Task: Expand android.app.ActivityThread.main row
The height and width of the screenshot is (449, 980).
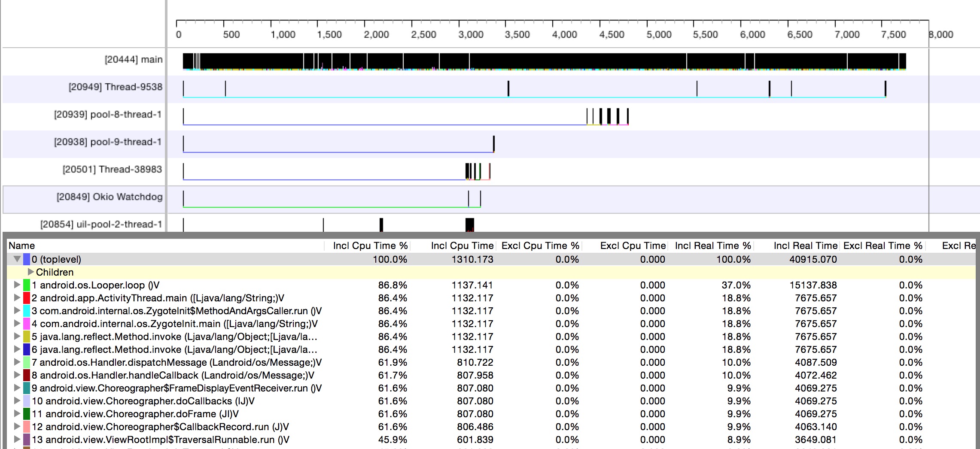Action: [17, 298]
